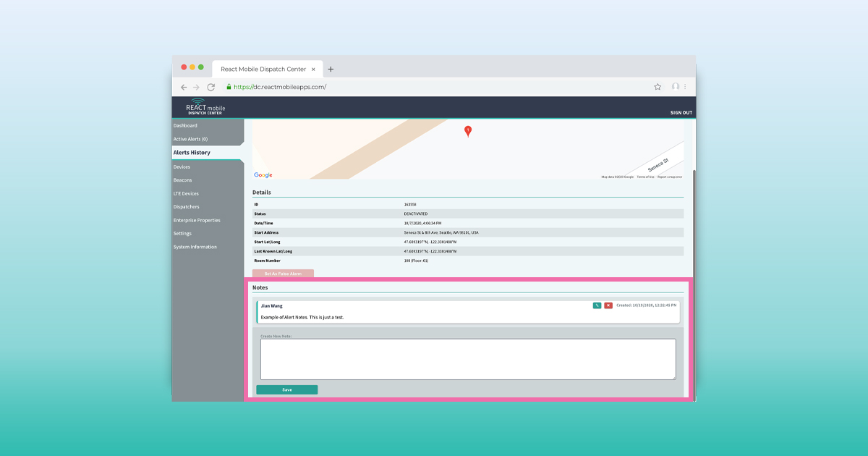This screenshot has height=456, width=868.
Task: Click the REACT mobile Dispatch Center logo
Action: coord(205,107)
